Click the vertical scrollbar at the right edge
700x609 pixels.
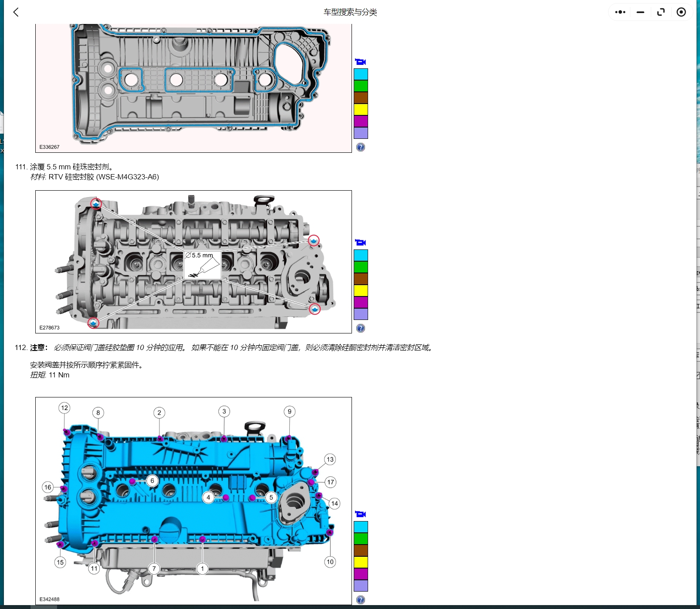697,305
